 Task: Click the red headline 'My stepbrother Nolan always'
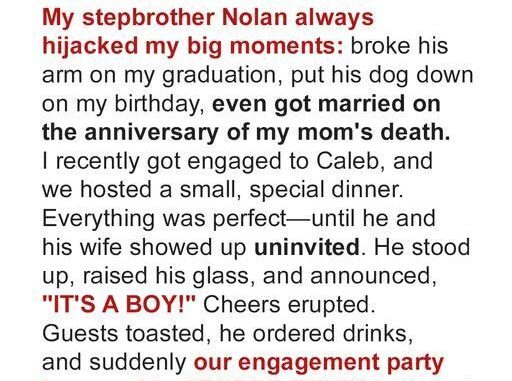click(208, 17)
